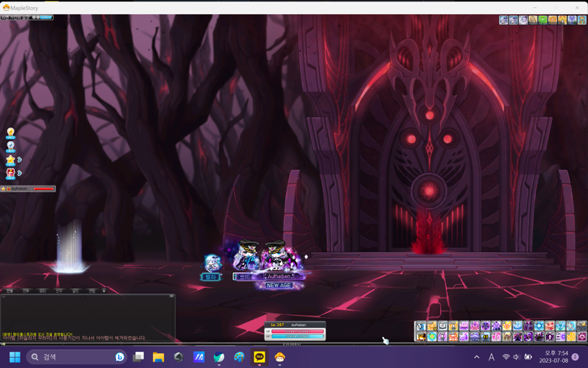
Task: Select the Aufheben party member bar
Action: click(x=28, y=189)
